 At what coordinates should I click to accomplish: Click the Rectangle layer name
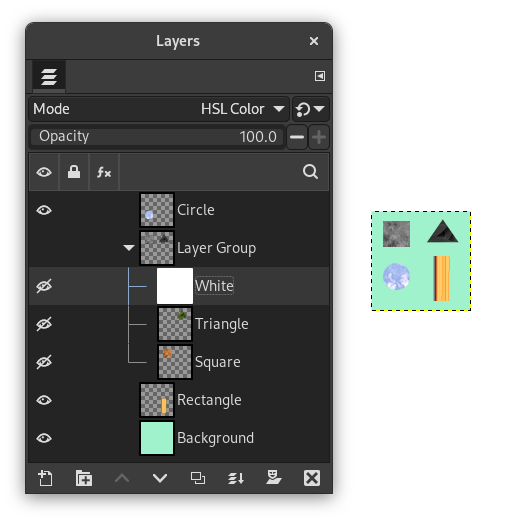(x=209, y=400)
